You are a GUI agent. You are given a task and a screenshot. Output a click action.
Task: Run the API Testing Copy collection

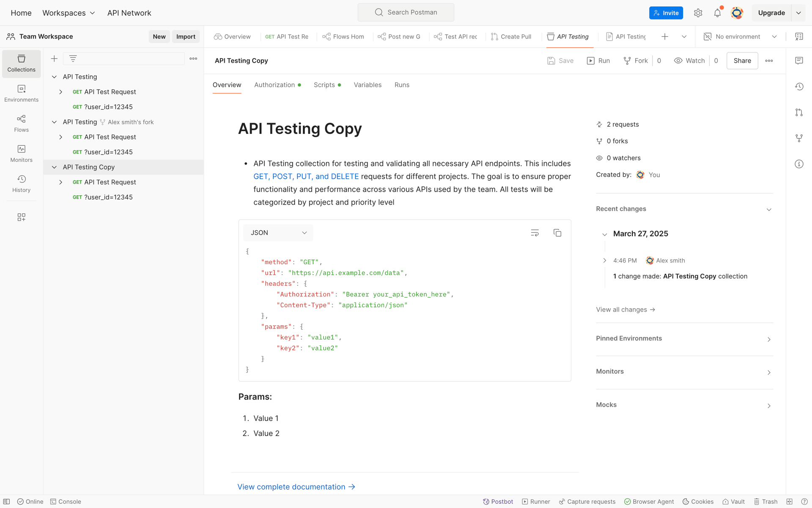pos(598,61)
